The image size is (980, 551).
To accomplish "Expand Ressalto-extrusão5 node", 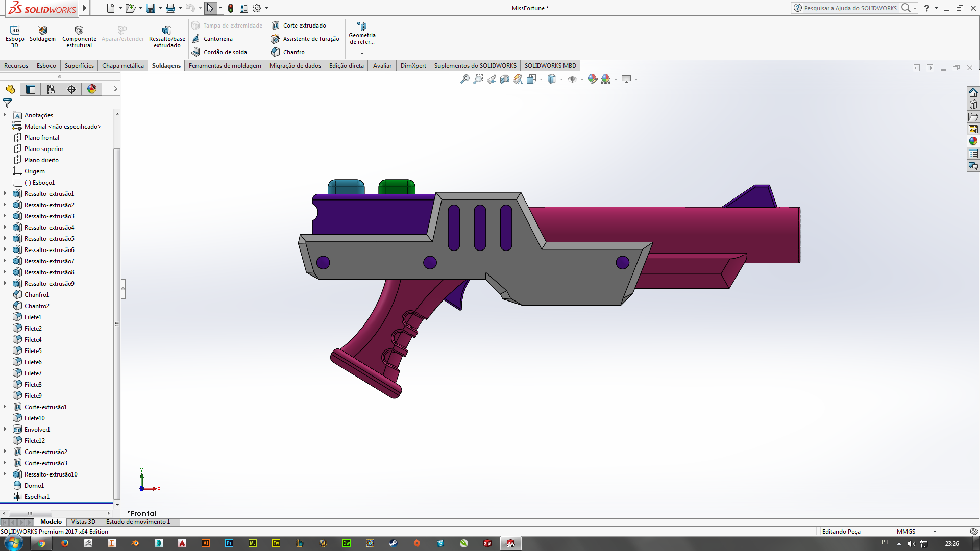I will click(x=5, y=239).
